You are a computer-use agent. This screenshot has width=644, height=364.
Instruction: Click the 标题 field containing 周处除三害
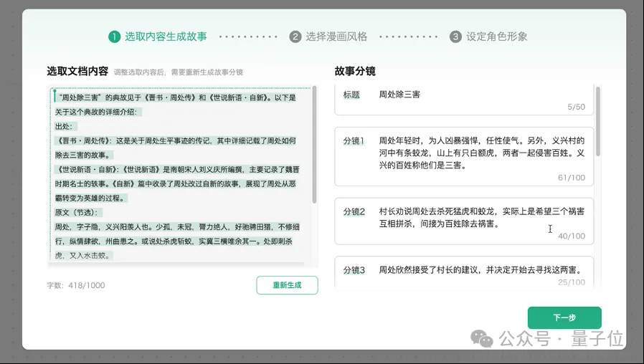[464, 100]
